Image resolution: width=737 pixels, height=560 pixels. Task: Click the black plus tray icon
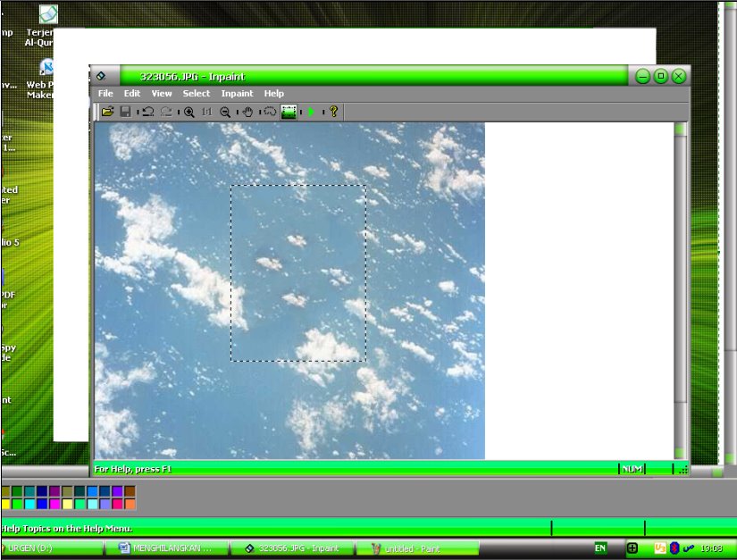point(632,547)
